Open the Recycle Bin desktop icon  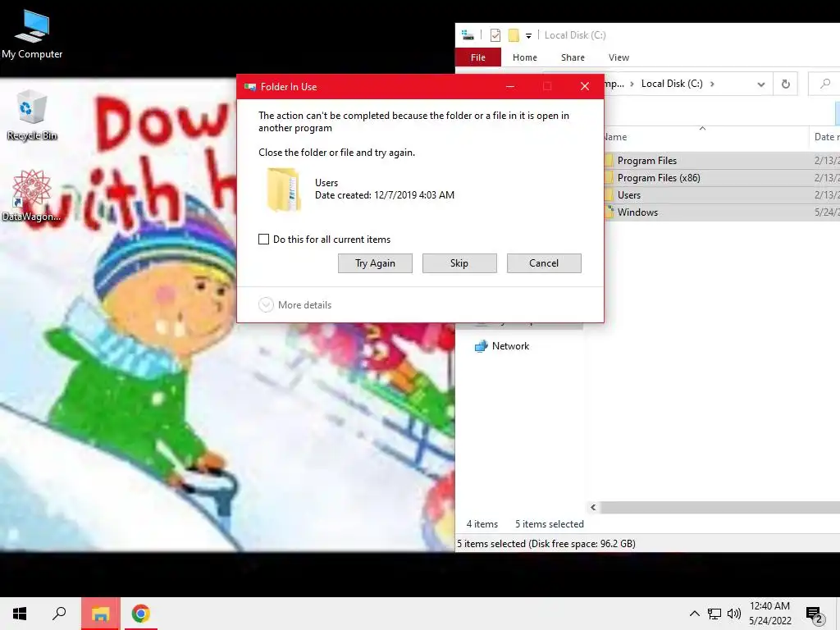(x=32, y=116)
